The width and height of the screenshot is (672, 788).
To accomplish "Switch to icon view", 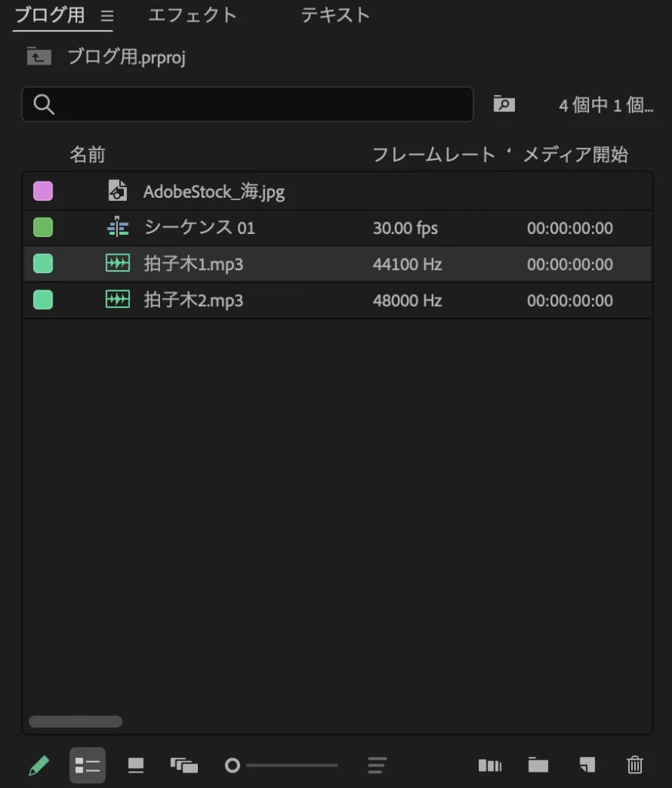I will [x=136, y=766].
